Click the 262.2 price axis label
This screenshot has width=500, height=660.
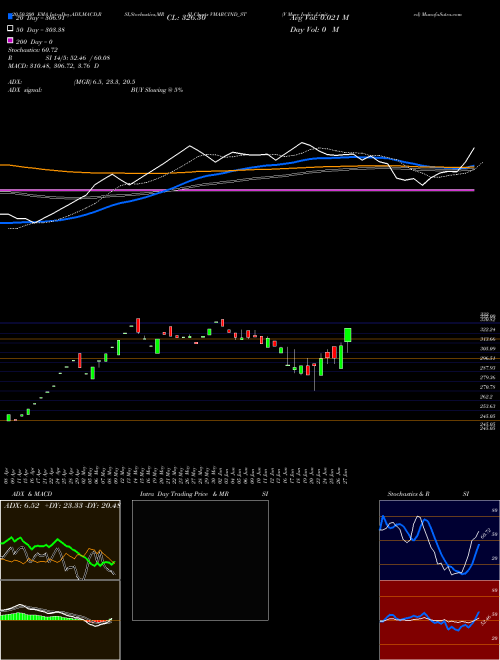[486, 397]
